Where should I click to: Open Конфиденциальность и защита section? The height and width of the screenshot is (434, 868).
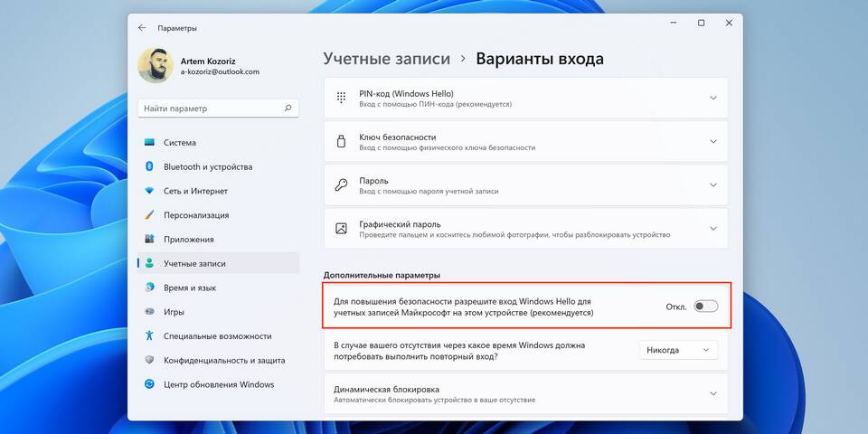coord(218,361)
